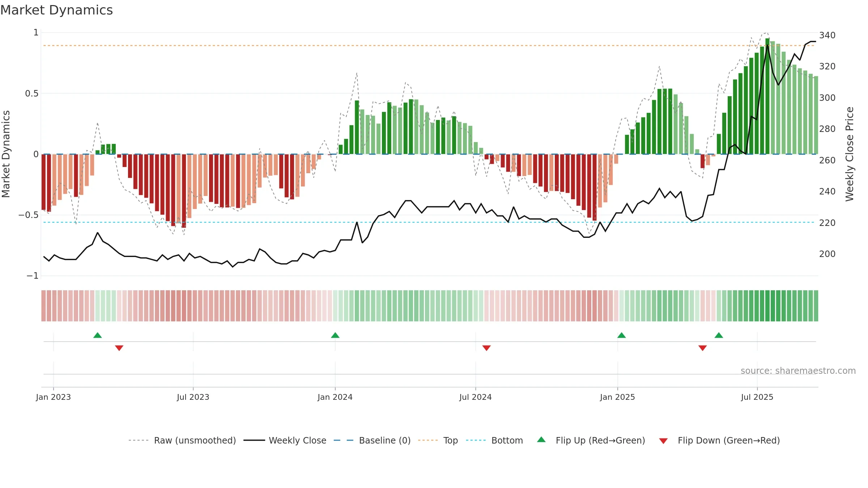This screenshot has width=868, height=488.
Task: Click the 280 price axis label
Action: (827, 129)
